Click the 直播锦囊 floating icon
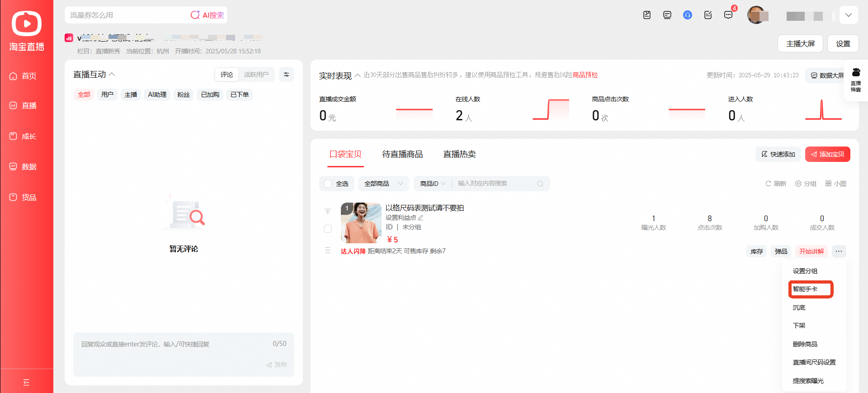 (856, 80)
